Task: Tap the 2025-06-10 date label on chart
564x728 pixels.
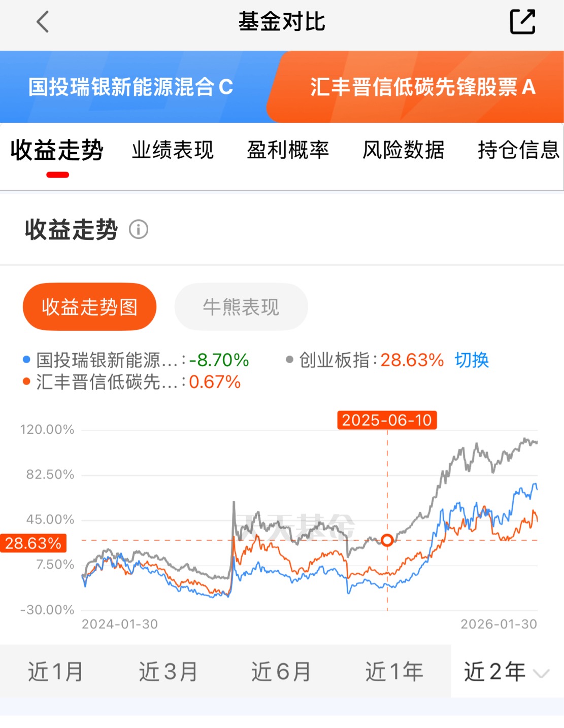Action: [x=387, y=420]
